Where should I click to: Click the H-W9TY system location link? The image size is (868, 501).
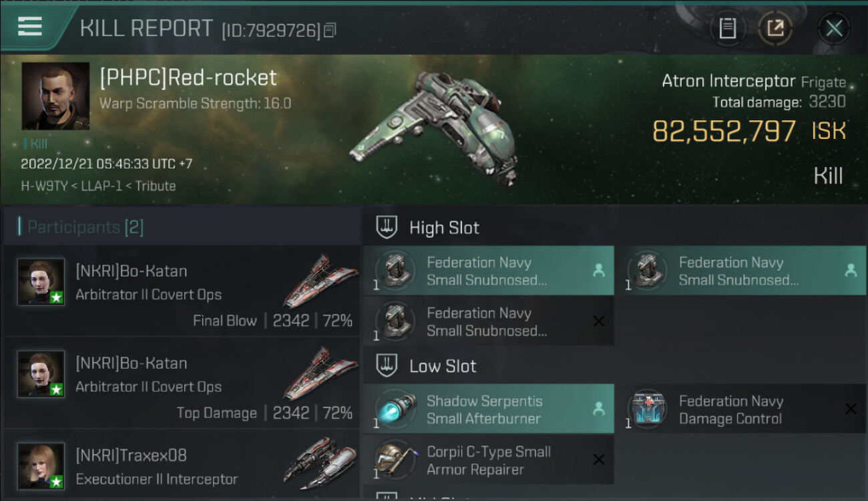[x=44, y=186]
